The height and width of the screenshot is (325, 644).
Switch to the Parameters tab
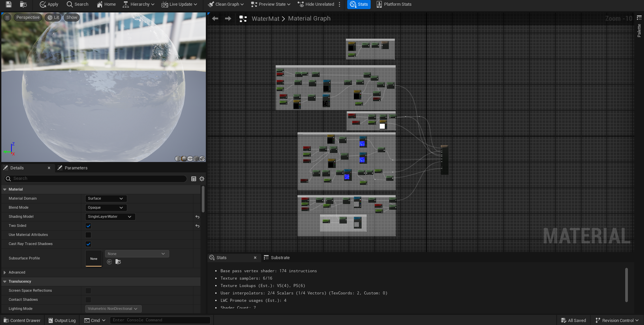tap(76, 168)
